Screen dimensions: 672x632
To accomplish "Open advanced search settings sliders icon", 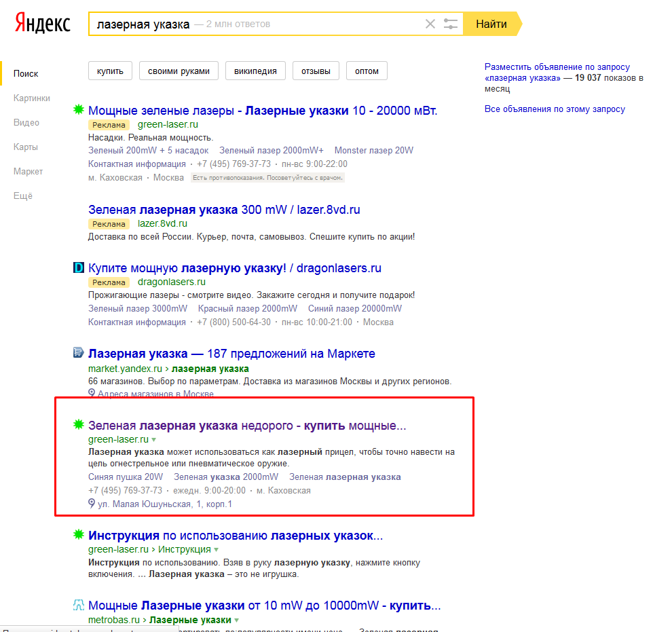I will (x=451, y=24).
